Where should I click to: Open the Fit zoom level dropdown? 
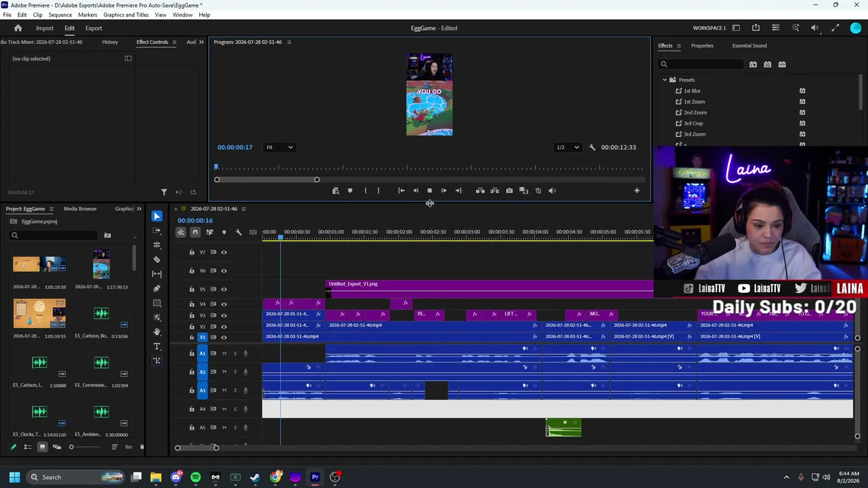point(279,147)
